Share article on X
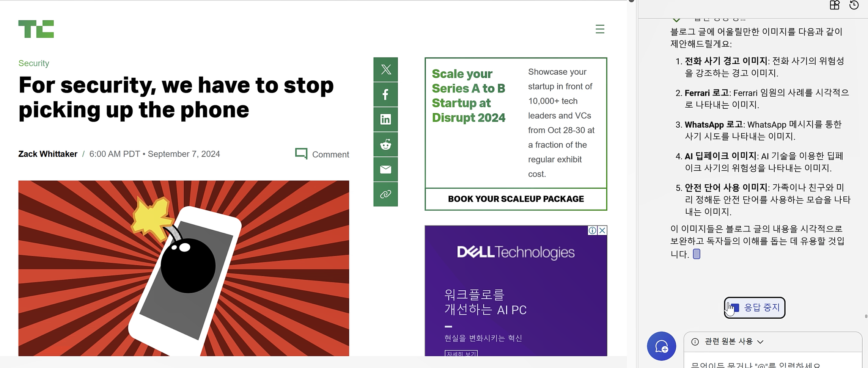 tap(385, 69)
